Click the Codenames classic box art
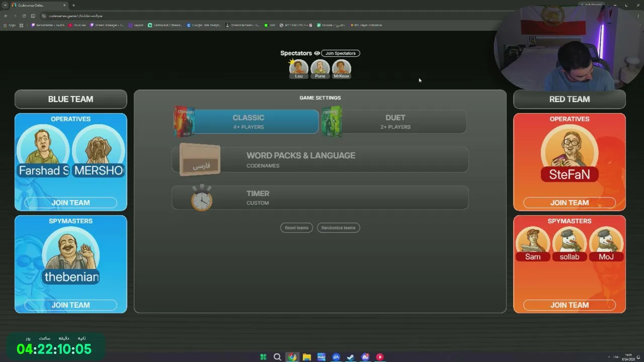644x362 pixels. 184,121
